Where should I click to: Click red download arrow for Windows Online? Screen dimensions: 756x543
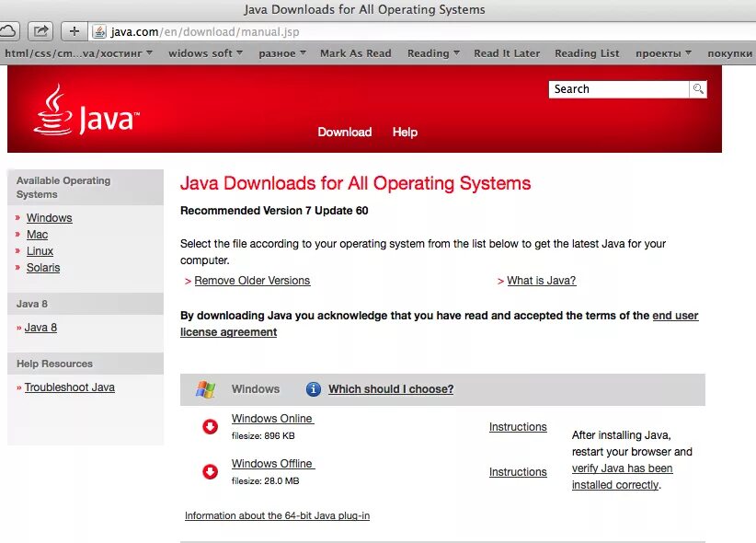click(211, 427)
